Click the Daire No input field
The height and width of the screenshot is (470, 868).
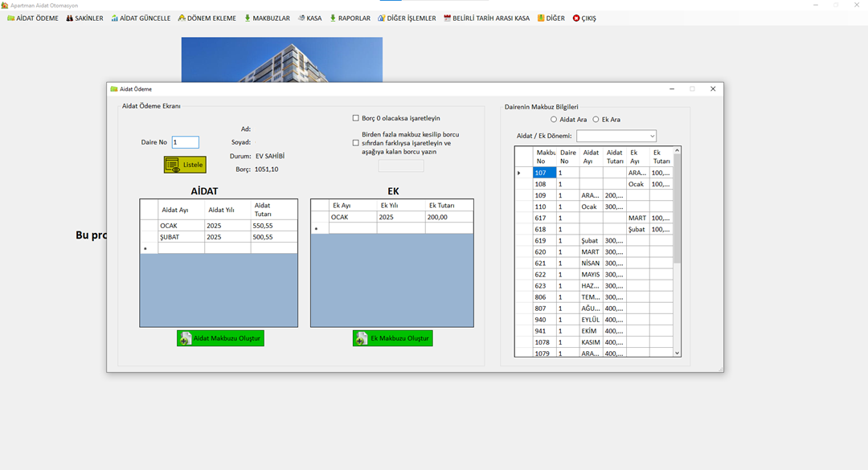185,142
